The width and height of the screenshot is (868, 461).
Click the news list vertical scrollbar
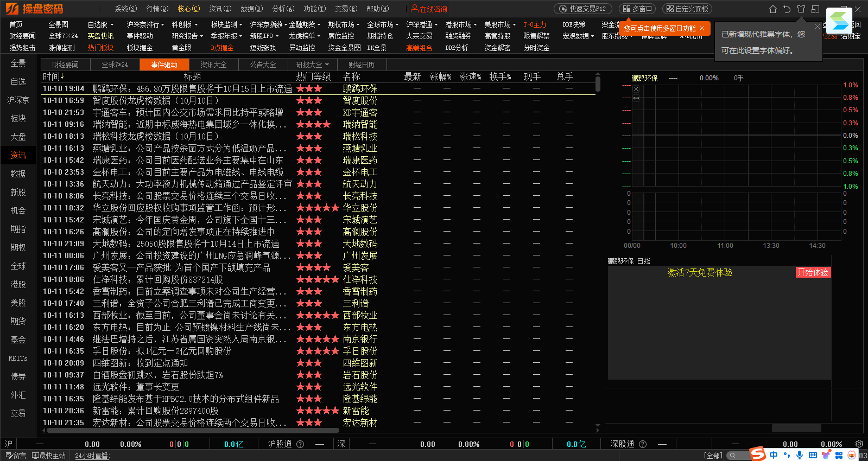tap(598, 84)
